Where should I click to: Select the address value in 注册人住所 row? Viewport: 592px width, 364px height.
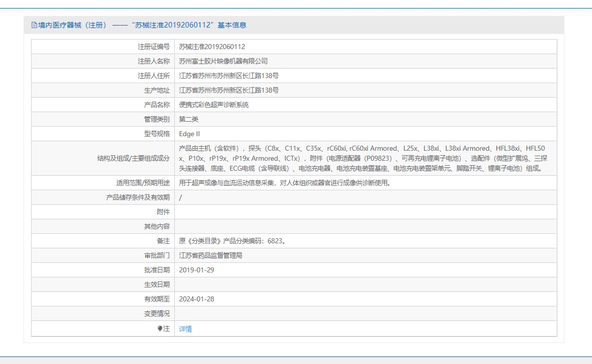pyautogui.click(x=229, y=76)
